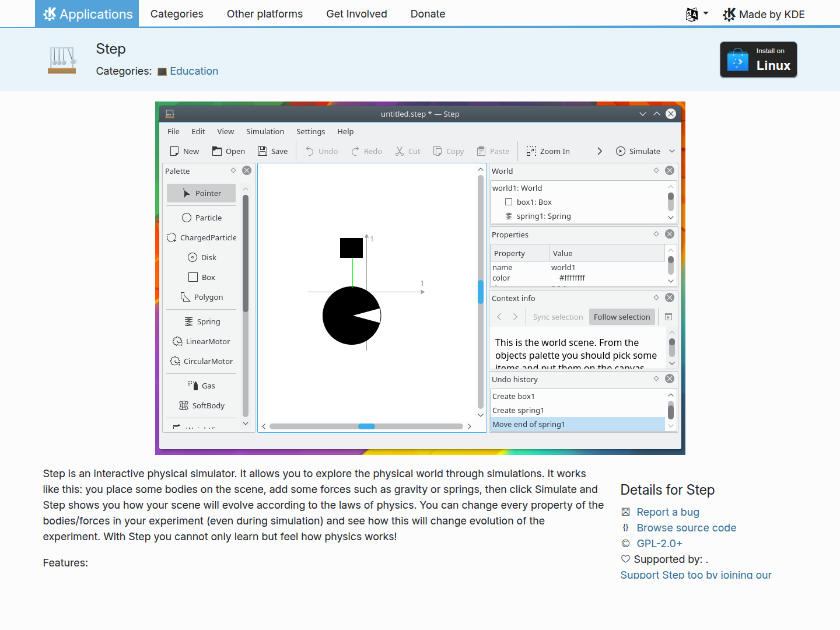
Task: Save the step file from the toolbar
Action: pos(273,151)
